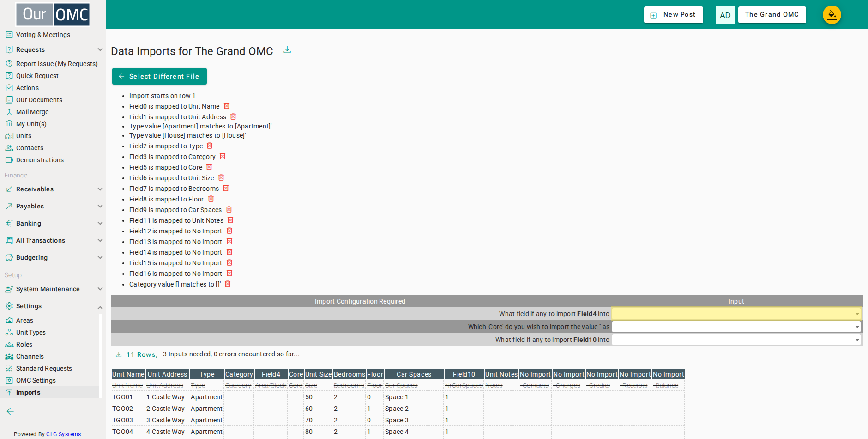This screenshot has height=439, width=868.
Task: Click Select Different File button
Action: 159,76
